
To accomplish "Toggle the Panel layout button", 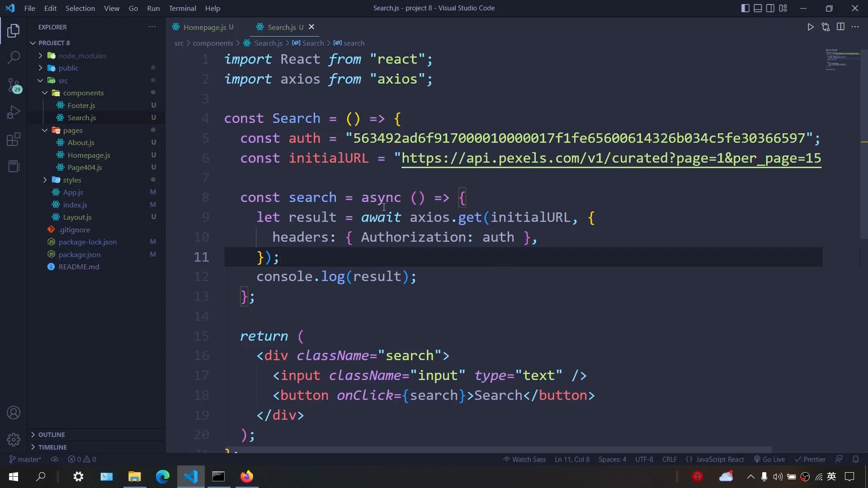I will (x=758, y=8).
